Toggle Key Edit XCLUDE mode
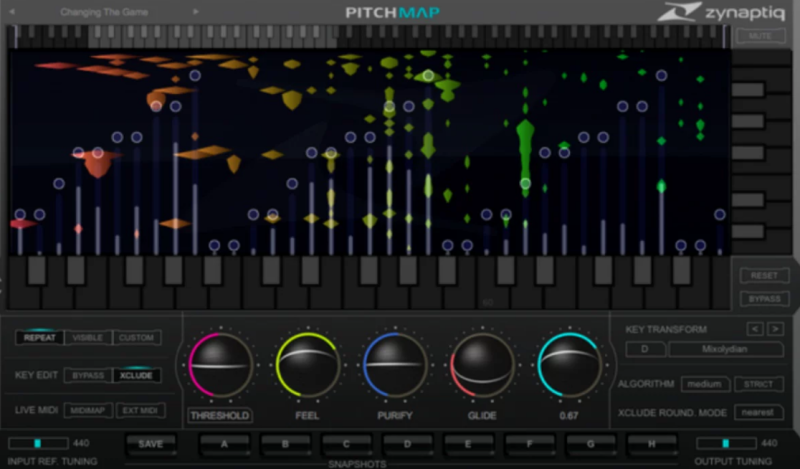 coord(136,376)
